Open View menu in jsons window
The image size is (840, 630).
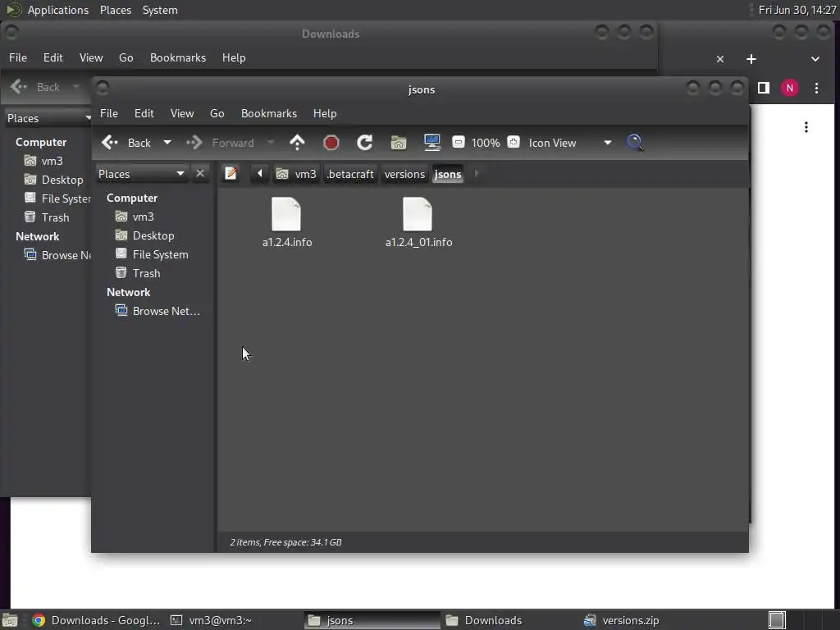tap(182, 113)
